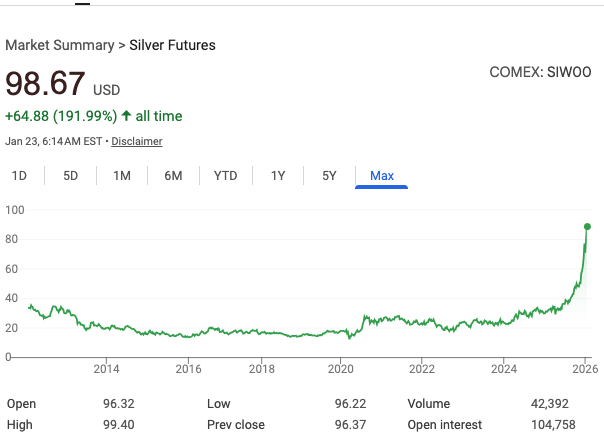Open the Disclaimer link

click(x=137, y=141)
